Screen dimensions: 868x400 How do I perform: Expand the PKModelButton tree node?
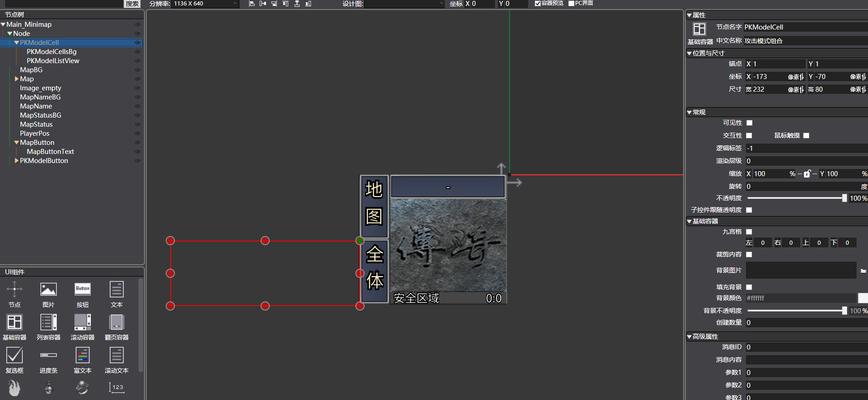pos(17,161)
